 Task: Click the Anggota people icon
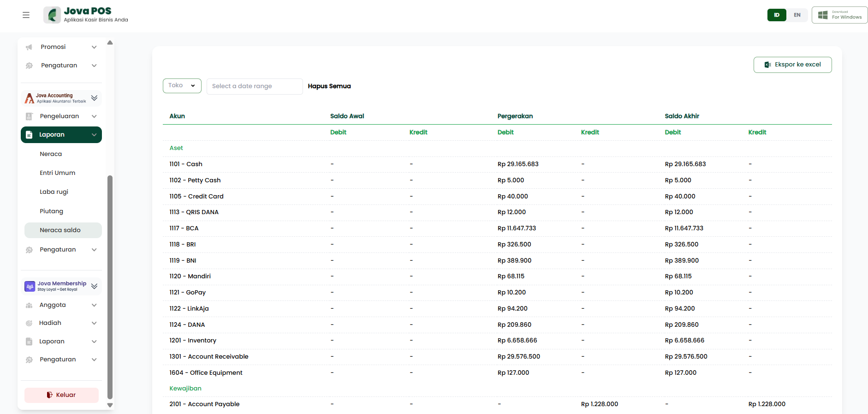tap(29, 305)
